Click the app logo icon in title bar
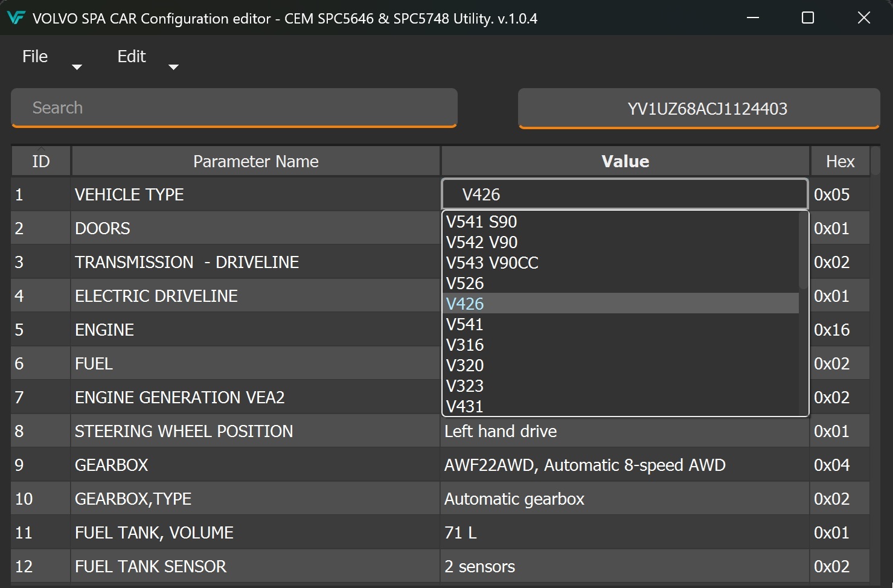893x588 pixels. (x=16, y=18)
